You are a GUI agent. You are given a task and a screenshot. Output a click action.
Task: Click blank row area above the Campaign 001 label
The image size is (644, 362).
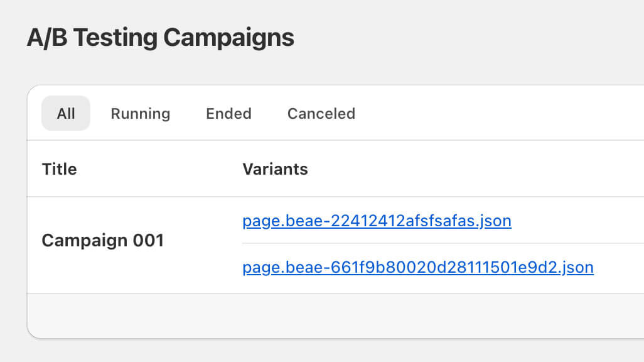[102, 211]
